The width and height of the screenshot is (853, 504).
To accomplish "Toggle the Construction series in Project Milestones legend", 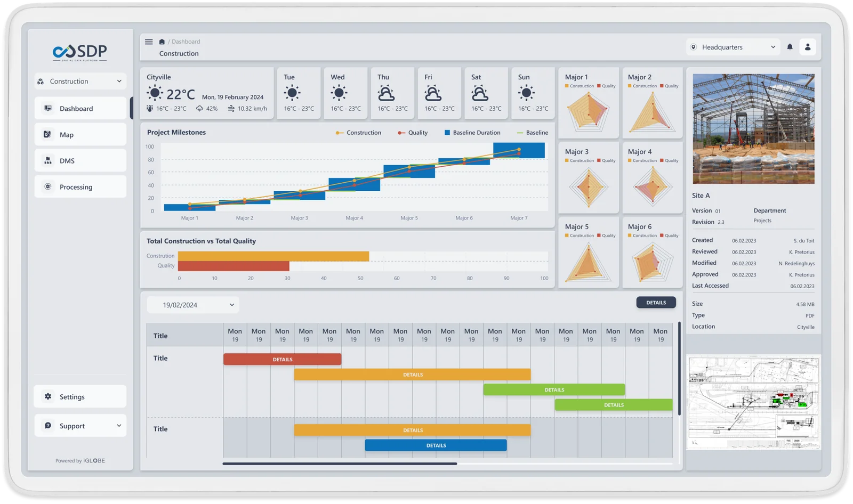I will click(358, 133).
